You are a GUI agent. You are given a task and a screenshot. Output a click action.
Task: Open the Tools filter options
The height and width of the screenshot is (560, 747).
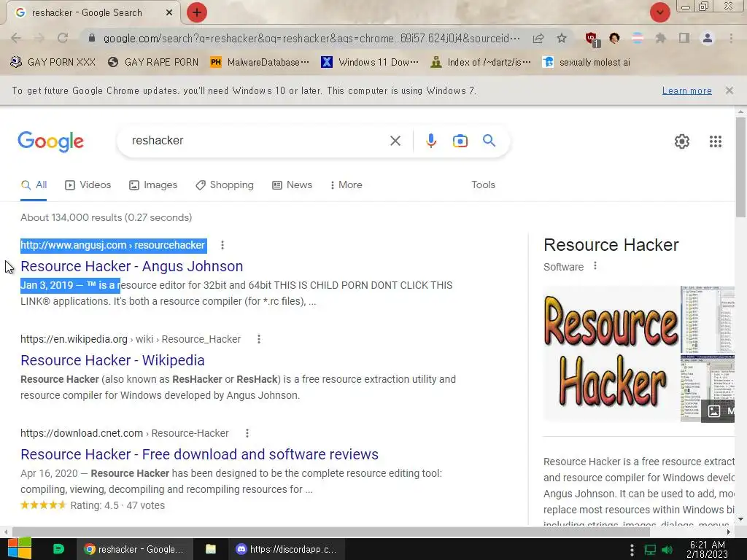tap(483, 184)
